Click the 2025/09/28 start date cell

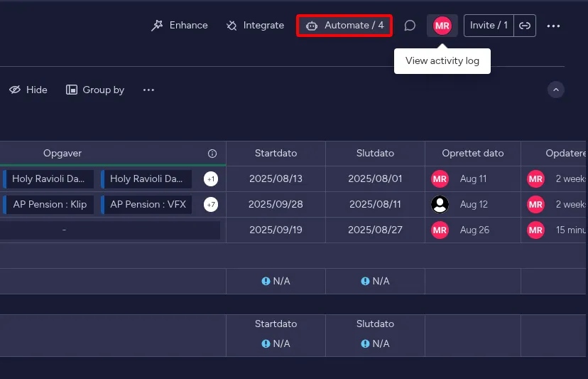(276, 205)
